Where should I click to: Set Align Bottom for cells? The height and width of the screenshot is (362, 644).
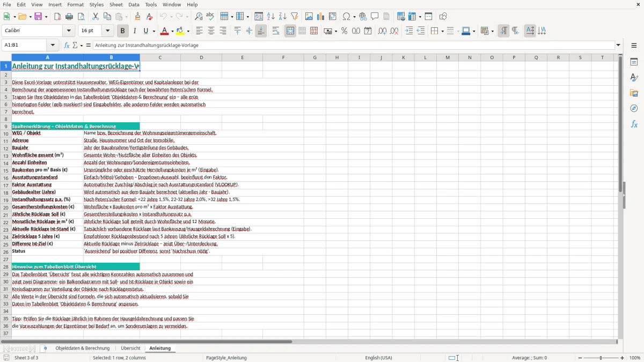pyautogui.click(x=261, y=31)
